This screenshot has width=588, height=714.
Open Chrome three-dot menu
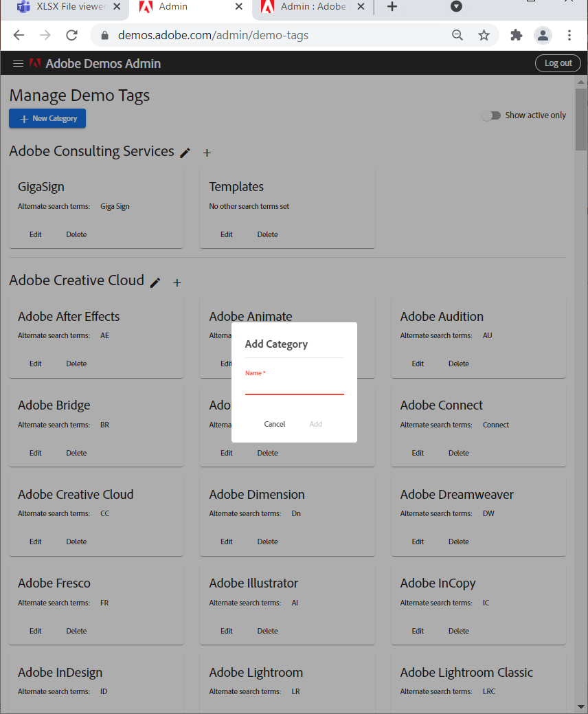tap(569, 35)
